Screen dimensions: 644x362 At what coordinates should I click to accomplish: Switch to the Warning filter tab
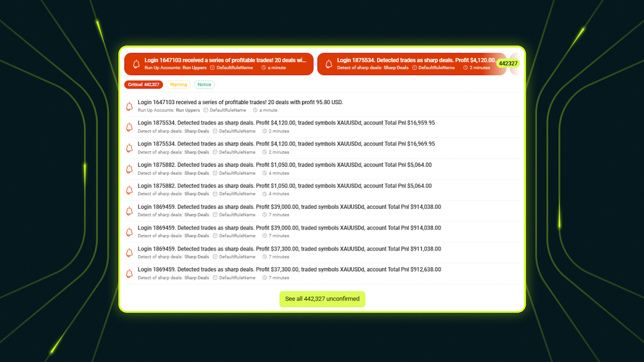tap(178, 84)
